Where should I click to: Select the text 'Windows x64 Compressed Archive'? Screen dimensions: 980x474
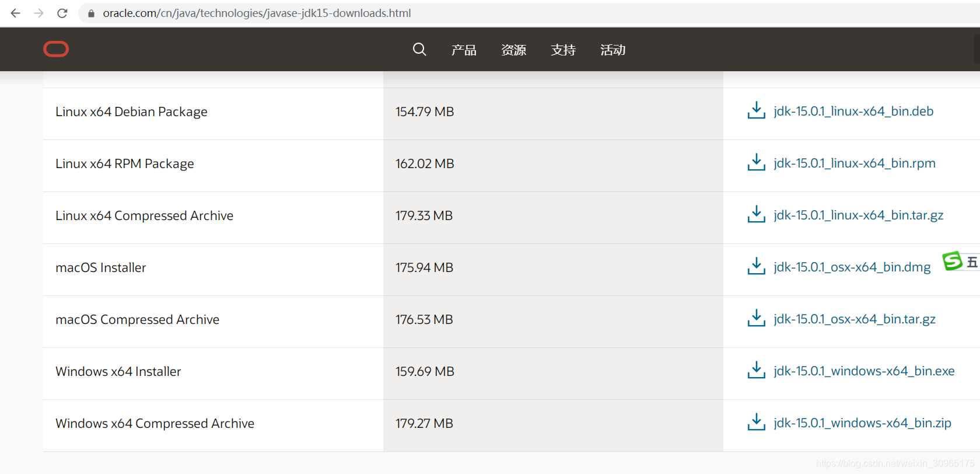tap(155, 423)
